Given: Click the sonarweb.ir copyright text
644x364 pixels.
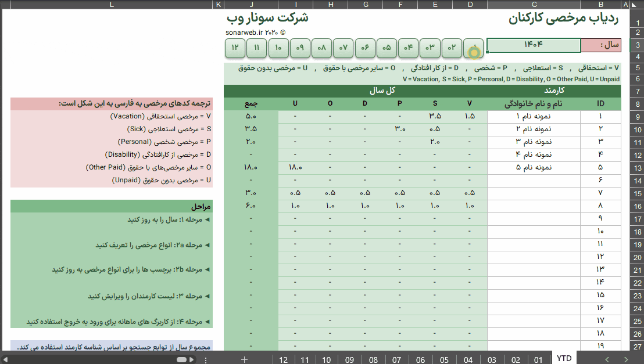Looking at the screenshot, I should 255,33.
